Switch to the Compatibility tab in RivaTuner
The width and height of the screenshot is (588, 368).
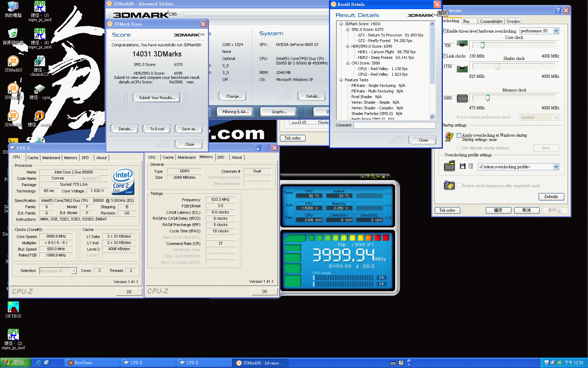(491, 21)
